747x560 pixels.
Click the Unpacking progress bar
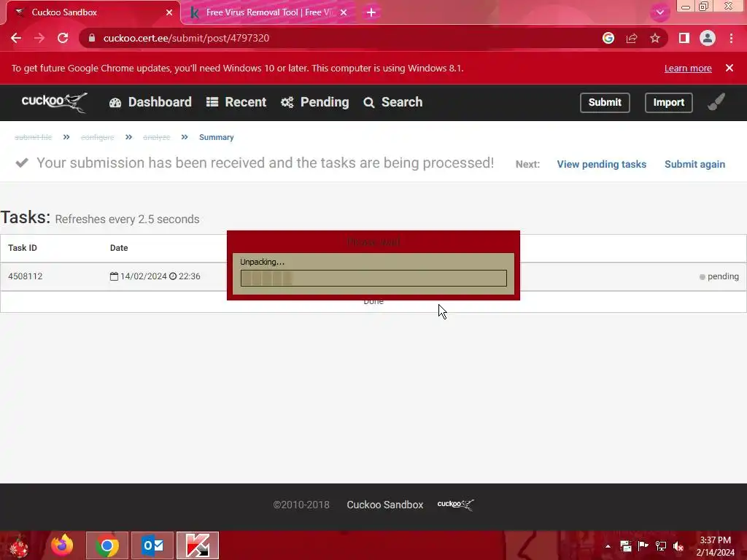click(373, 278)
